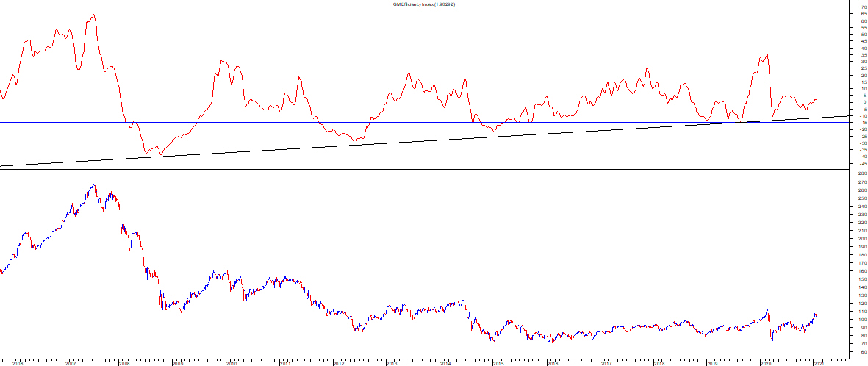Select the 2012 label on the time axis

click(338, 363)
